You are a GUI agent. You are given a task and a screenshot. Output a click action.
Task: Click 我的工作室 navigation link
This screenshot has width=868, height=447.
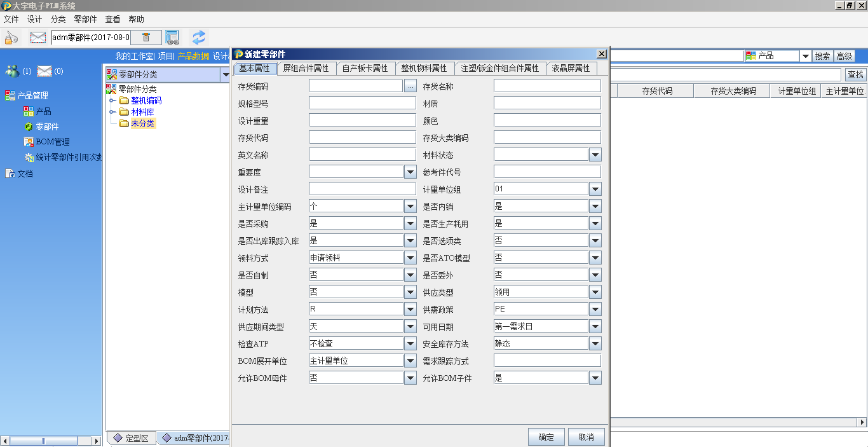pyautogui.click(x=134, y=56)
